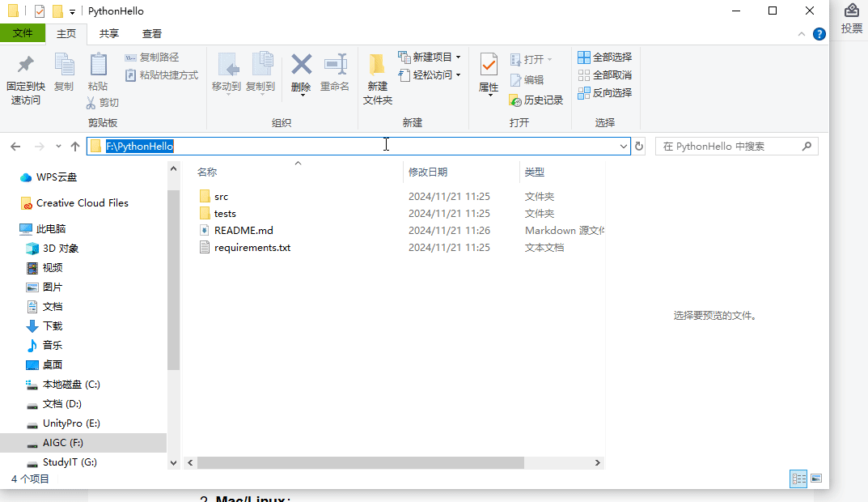Click the Properties (属性) checkmark icon

(489, 66)
